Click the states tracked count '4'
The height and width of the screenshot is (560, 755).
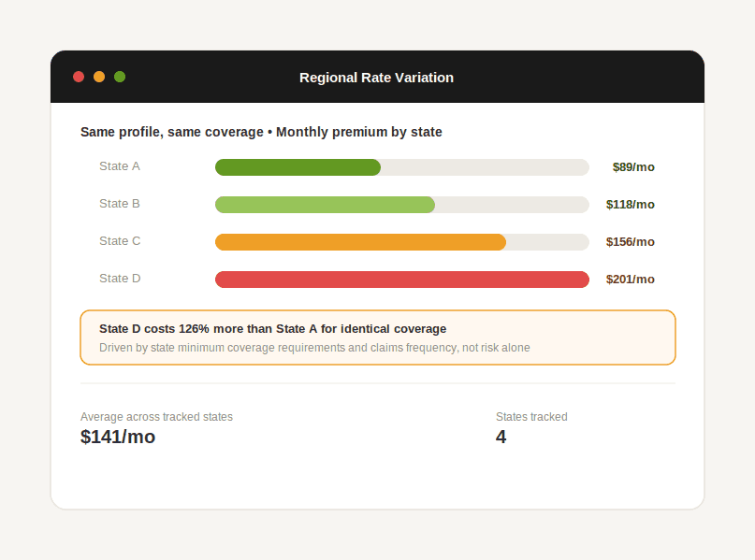click(501, 437)
